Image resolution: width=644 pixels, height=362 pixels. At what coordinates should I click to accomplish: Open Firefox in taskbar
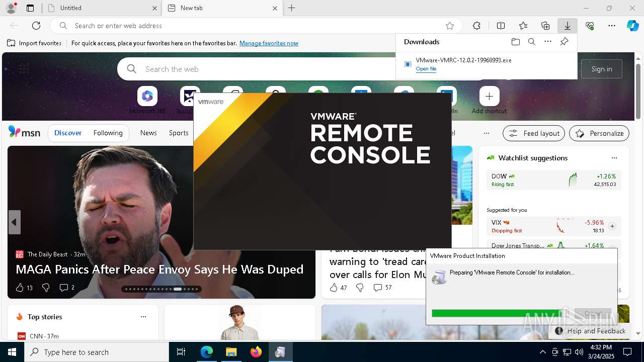(256, 352)
